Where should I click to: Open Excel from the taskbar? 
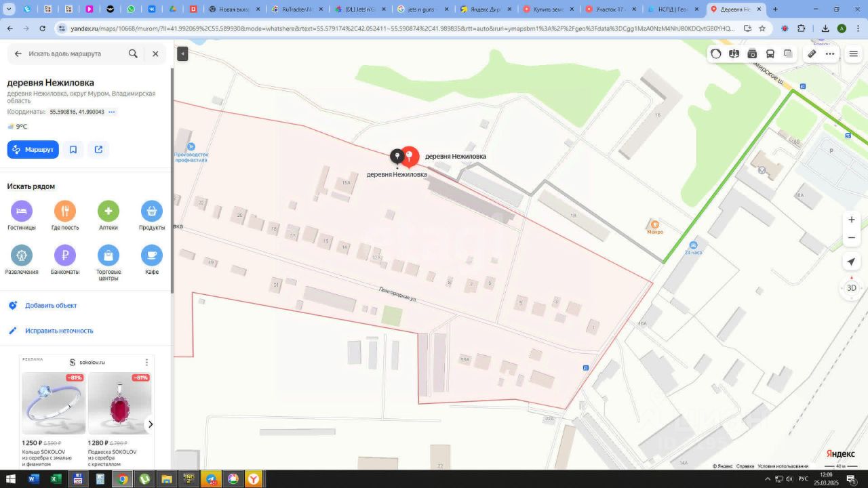(x=56, y=479)
